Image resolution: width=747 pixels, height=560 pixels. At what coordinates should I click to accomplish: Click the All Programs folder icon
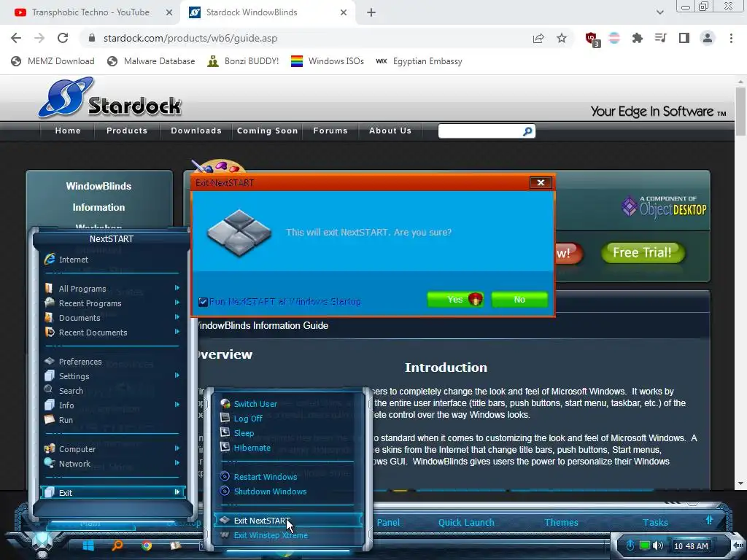pyautogui.click(x=49, y=288)
